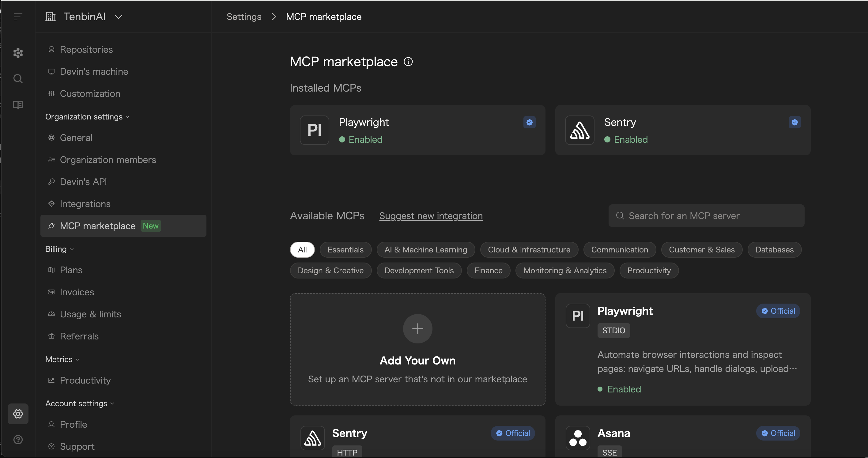Open General organization settings
This screenshot has height=458, width=868.
(123, 138)
